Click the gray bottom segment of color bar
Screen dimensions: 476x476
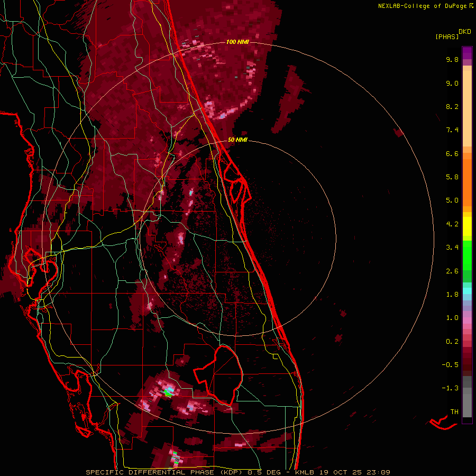467,397
